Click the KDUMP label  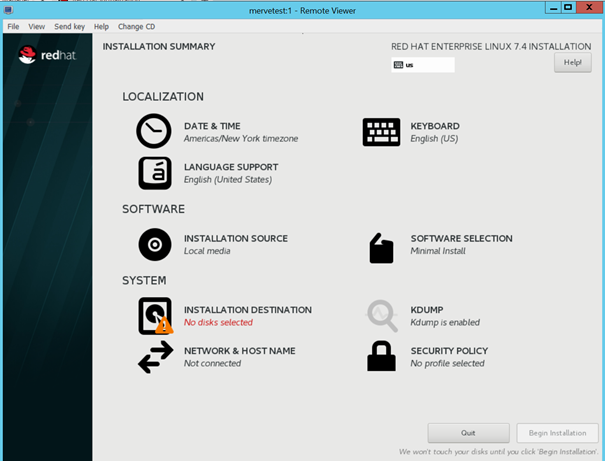(x=427, y=310)
